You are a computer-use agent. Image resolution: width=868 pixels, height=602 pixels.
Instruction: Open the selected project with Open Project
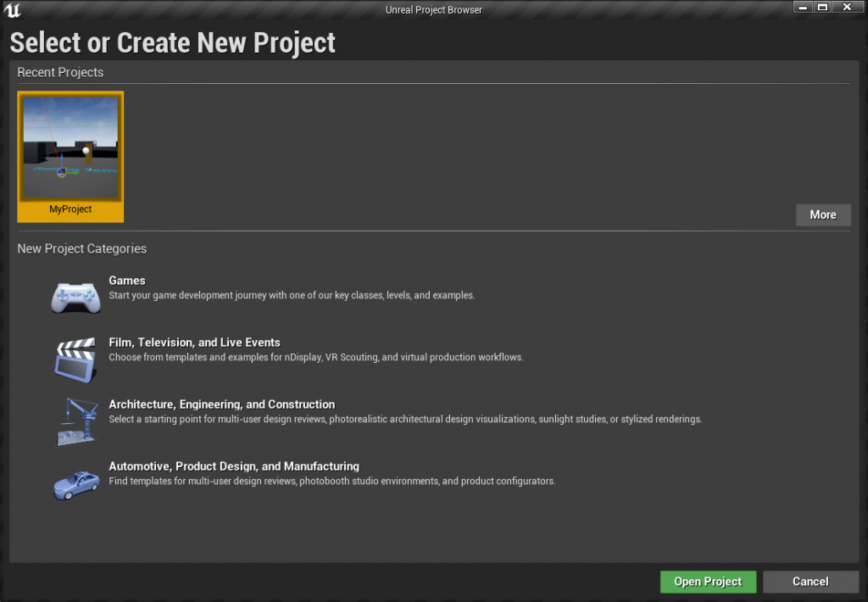[708, 582]
